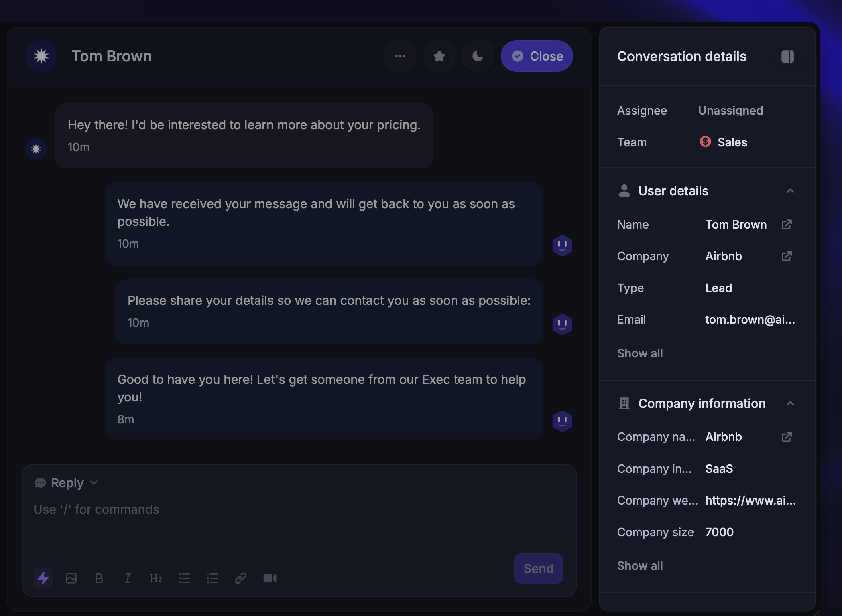The height and width of the screenshot is (616, 842).
Task: Star this conversation as priority
Action: point(439,56)
